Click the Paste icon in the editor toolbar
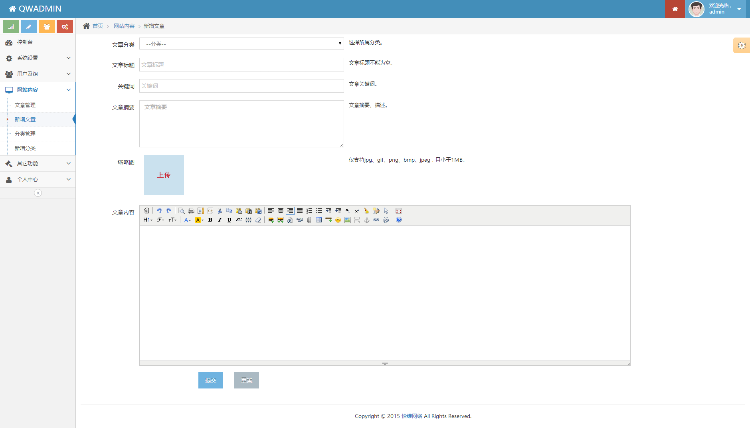 (x=239, y=211)
